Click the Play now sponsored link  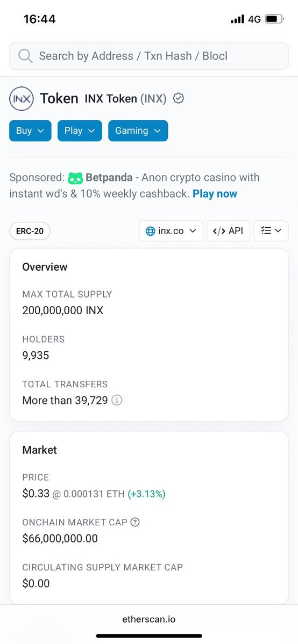pyautogui.click(x=215, y=194)
